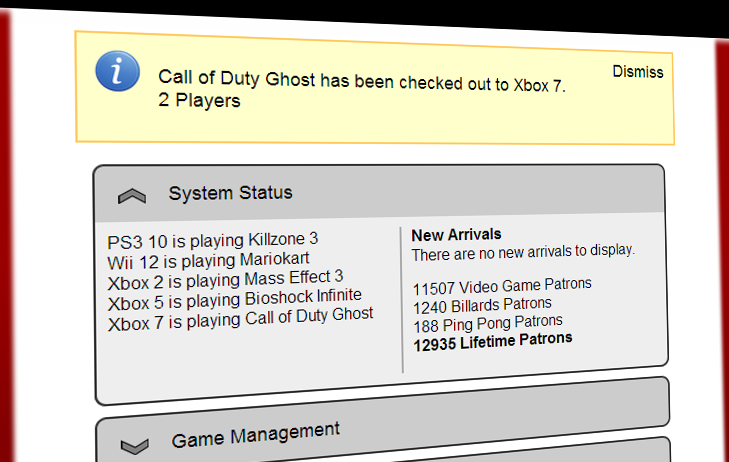729x462 pixels.
Task: Select 'PS3 10 is playing Killzone 3'
Action: 212,240
